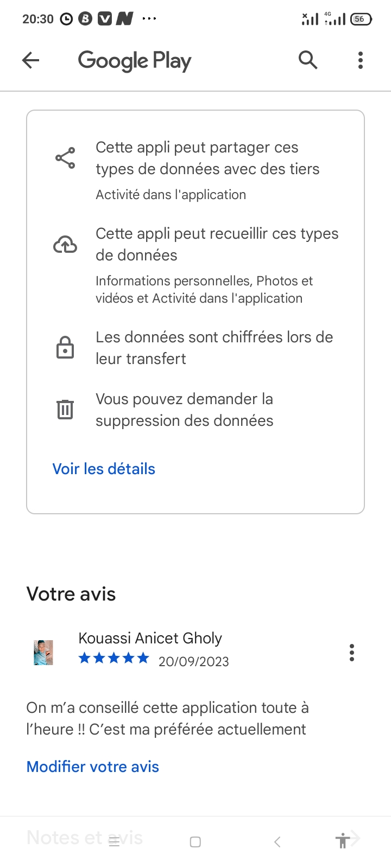
Task: Expand Notes et avis section arrow
Action: coord(356,838)
